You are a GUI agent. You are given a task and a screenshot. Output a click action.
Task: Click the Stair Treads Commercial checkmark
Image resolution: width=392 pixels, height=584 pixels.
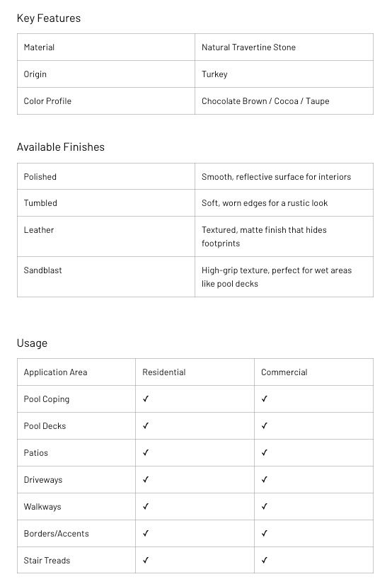click(x=265, y=560)
